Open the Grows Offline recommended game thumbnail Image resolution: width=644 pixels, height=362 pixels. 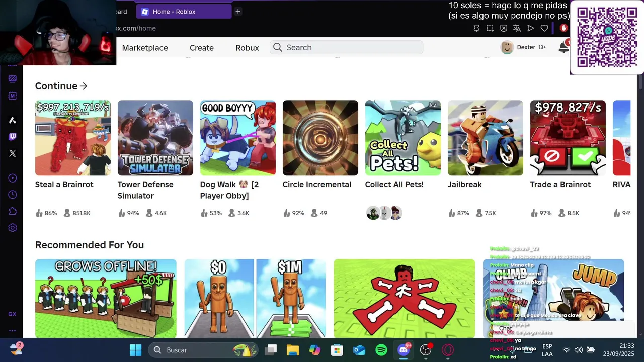coord(106,298)
